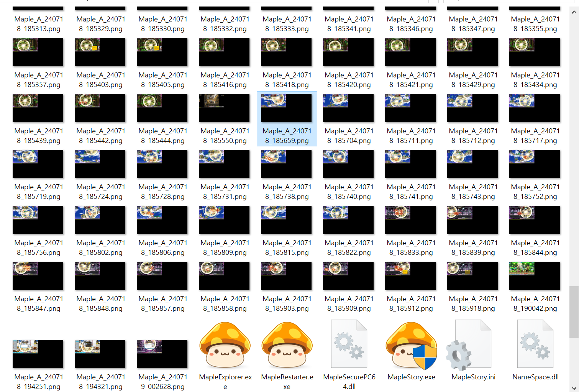Select thumbnail of Maple_A_240718_185724.png
The image size is (579, 392).
[x=100, y=164]
